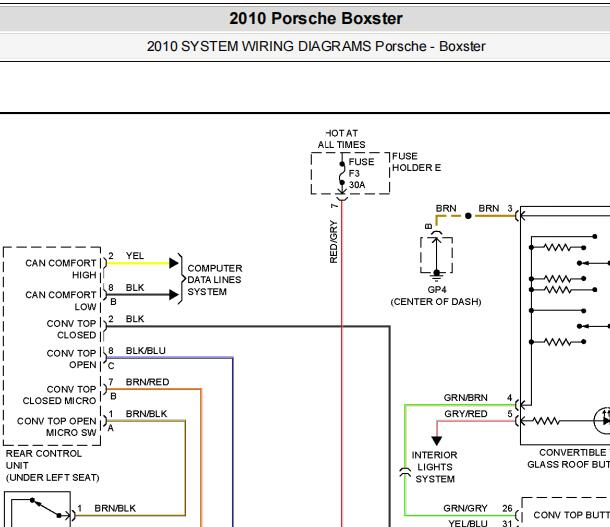Click the arrowhead pointing to Interior Lights System
610x527 pixels.
coord(436,440)
